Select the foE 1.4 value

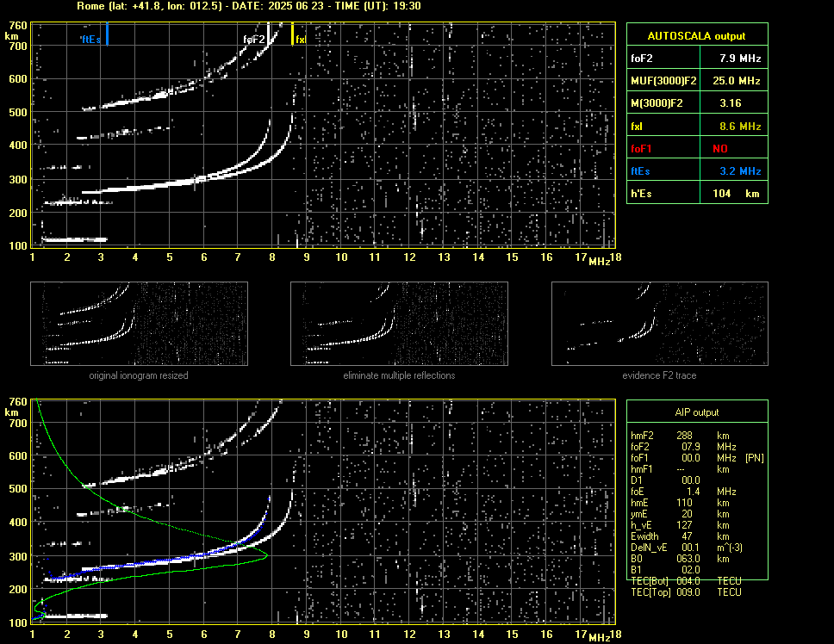click(x=693, y=492)
